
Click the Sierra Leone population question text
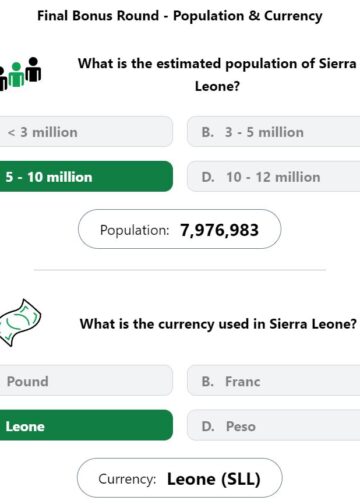[x=217, y=75]
